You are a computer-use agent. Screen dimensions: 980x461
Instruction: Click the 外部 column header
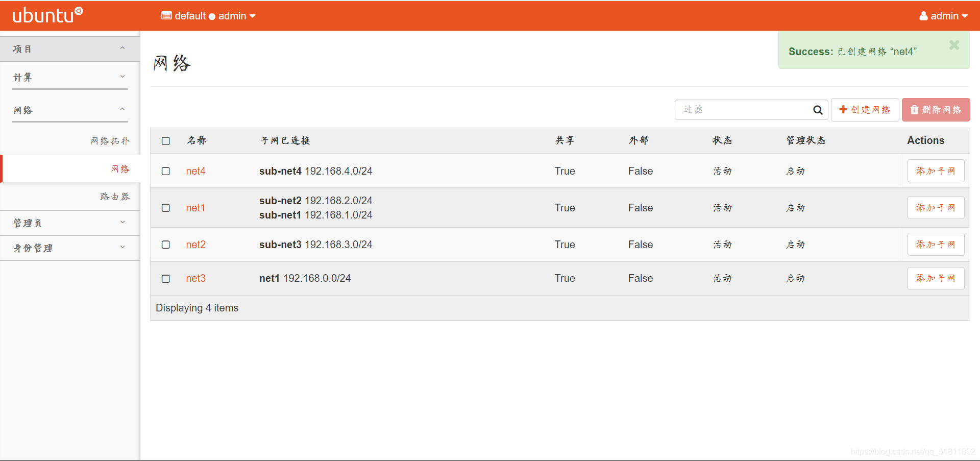coord(639,140)
